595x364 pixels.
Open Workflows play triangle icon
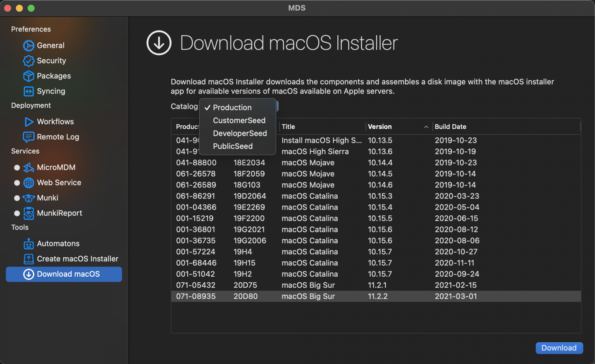pyautogui.click(x=29, y=122)
